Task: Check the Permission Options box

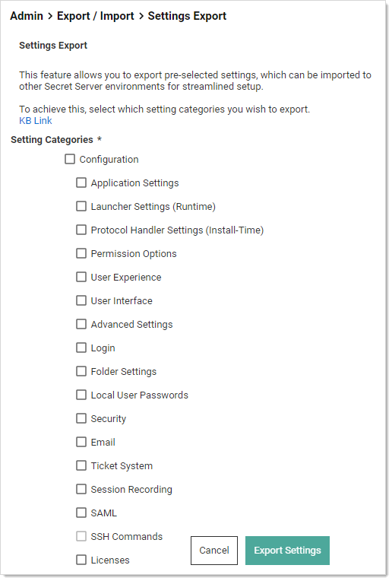Action: pyautogui.click(x=81, y=253)
